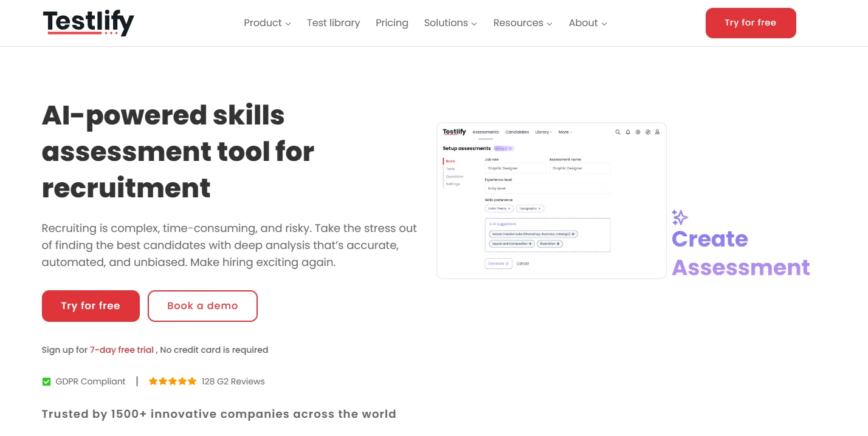Click the Trusted by 1500+ innovative companies text
The height and width of the screenshot is (436, 868).
click(x=219, y=414)
